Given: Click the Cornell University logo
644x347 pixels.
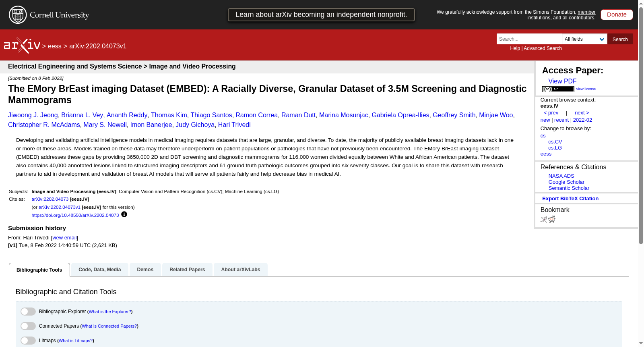Looking at the screenshot, I should pos(49,15).
